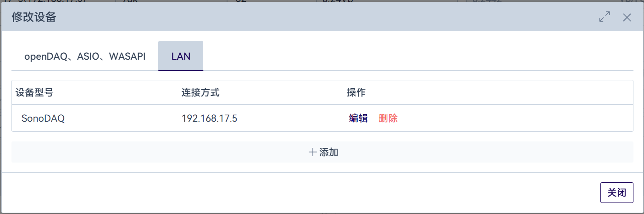644x214 pixels.
Task: Click the 连接方式 column header
Action: pyautogui.click(x=200, y=92)
